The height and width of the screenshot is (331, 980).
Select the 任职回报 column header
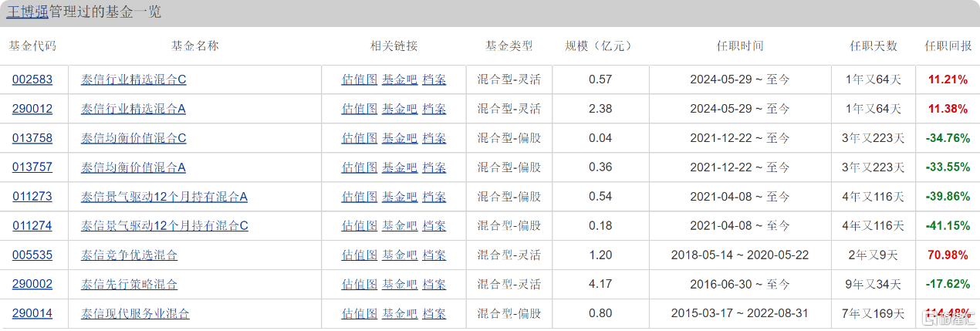click(x=948, y=46)
